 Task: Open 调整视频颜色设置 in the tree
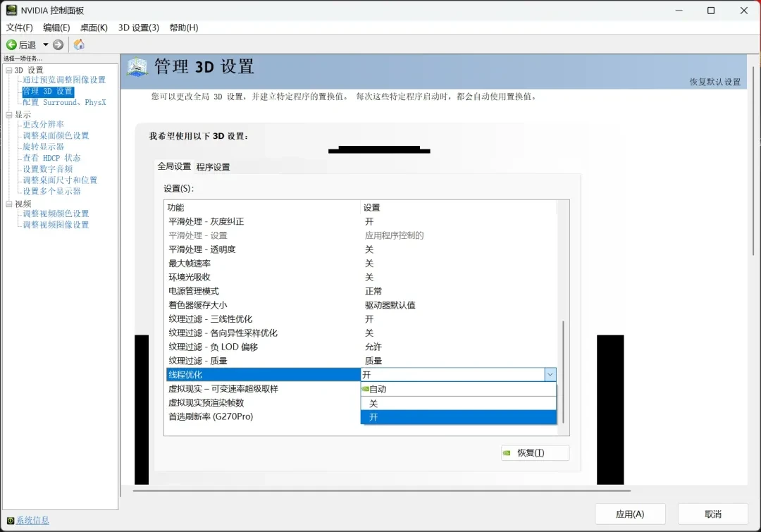[x=56, y=214]
